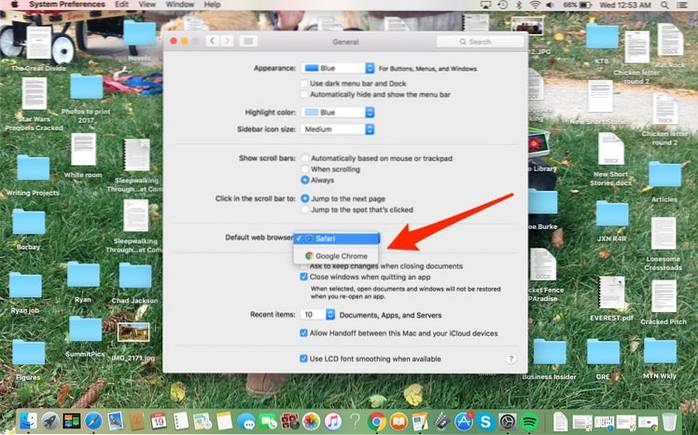Screen dimensions: 698x435
Task: Enable 'Use dark menu bar and Dock'
Action: pos(304,82)
